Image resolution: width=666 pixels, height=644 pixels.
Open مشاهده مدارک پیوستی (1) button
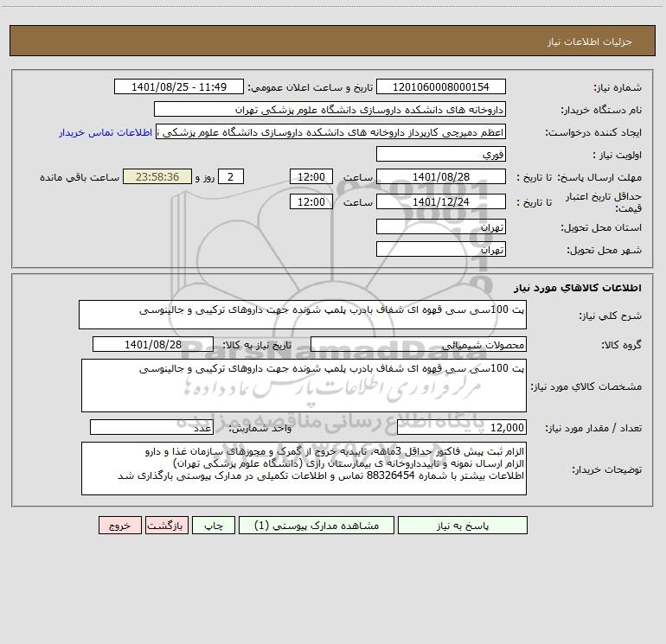tap(317, 526)
